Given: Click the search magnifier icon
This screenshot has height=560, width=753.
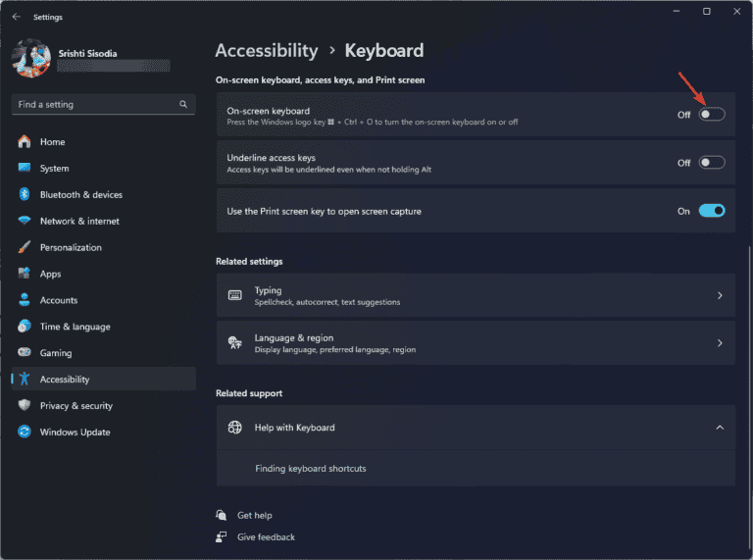Looking at the screenshot, I should click(183, 105).
